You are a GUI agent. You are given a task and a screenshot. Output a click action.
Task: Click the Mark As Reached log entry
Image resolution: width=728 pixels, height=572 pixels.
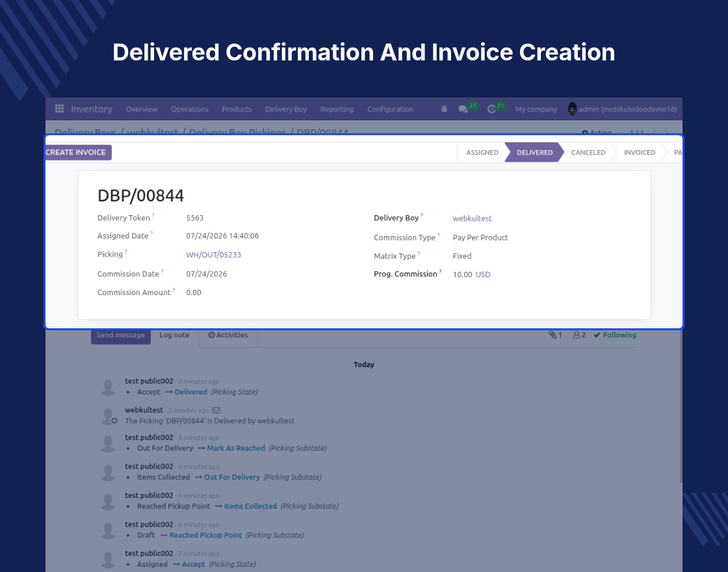pos(236,448)
